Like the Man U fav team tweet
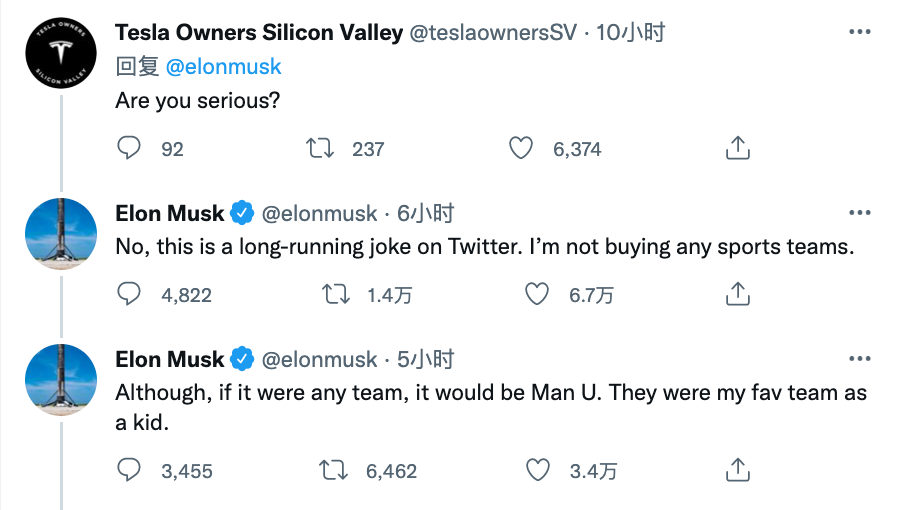Screen dimensions: 898x510 pos(537,470)
